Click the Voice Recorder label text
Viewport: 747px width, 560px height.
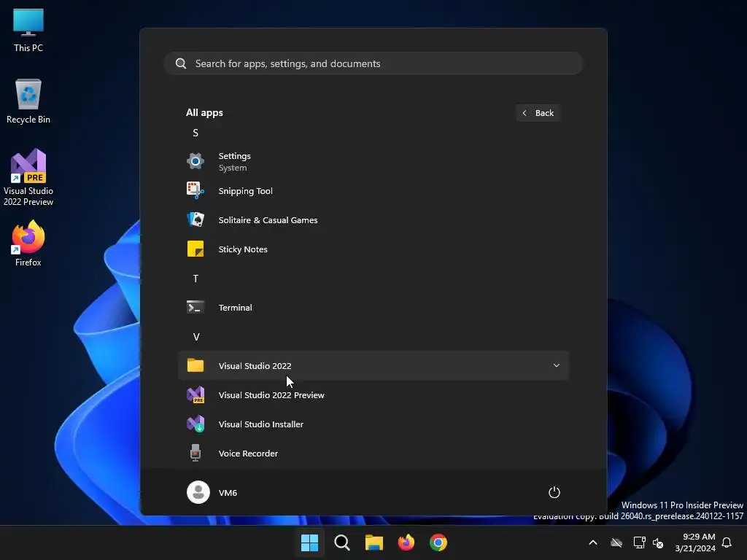[x=248, y=454]
